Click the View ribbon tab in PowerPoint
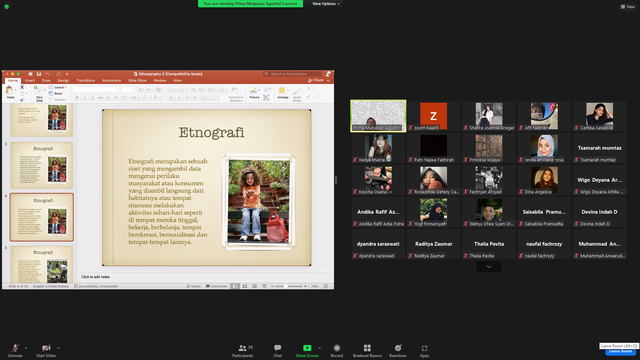The height and width of the screenshot is (360, 640). pyautogui.click(x=177, y=80)
